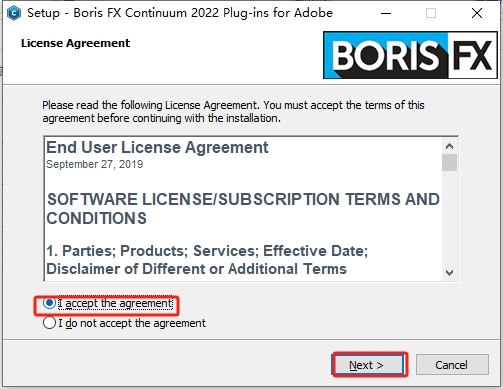Click the license scrollbar down arrow
The image size is (503, 389).
click(449, 273)
